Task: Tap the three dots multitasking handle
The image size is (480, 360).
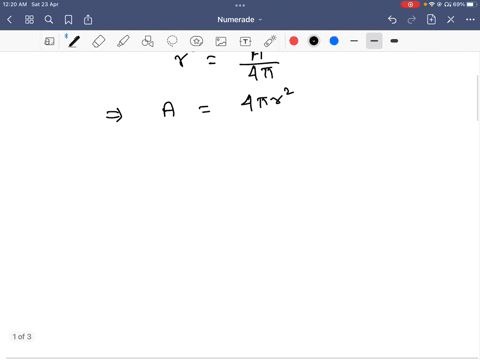Action: pos(240,5)
